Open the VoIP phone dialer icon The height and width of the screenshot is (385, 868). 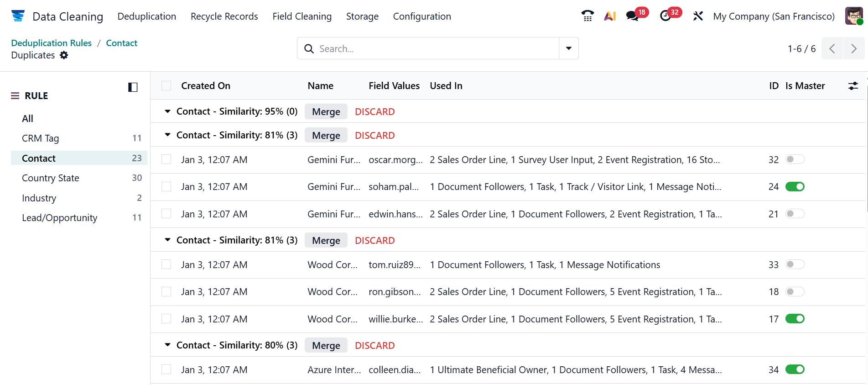(587, 16)
